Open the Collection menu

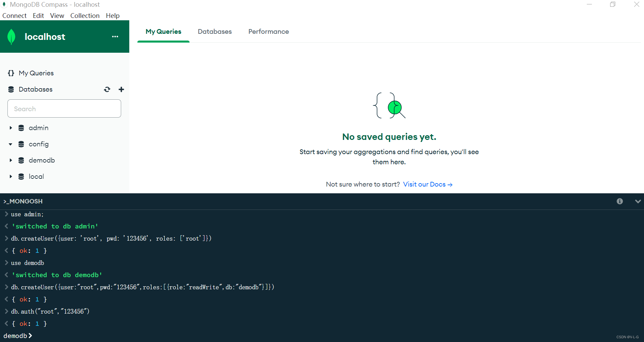click(x=85, y=16)
